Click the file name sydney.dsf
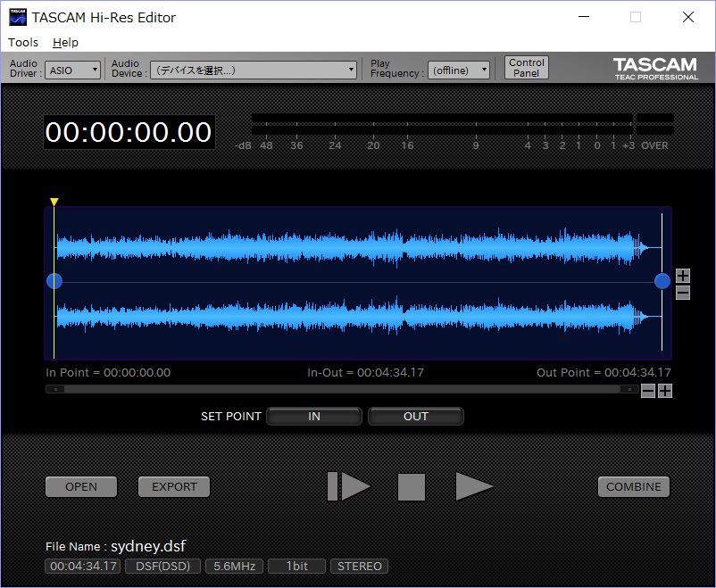Viewport: 716px width, 588px height. click(x=148, y=546)
